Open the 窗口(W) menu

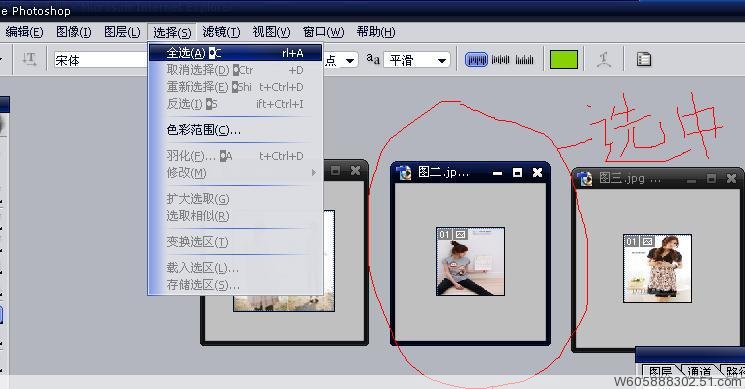pyautogui.click(x=323, y=32)
